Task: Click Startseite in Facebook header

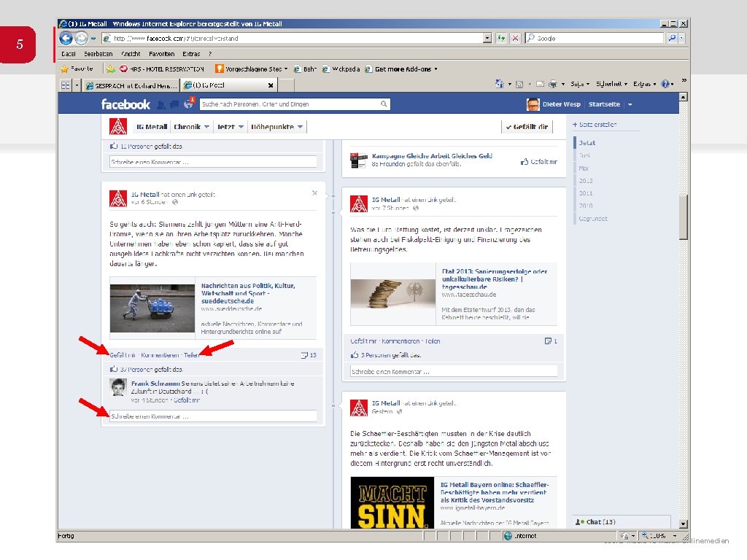Action: pyautogui.click(x=604, y=104)
